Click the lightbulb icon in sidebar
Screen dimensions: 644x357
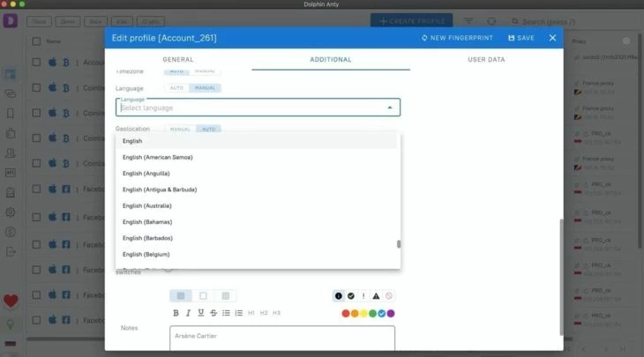click(11, 324)
